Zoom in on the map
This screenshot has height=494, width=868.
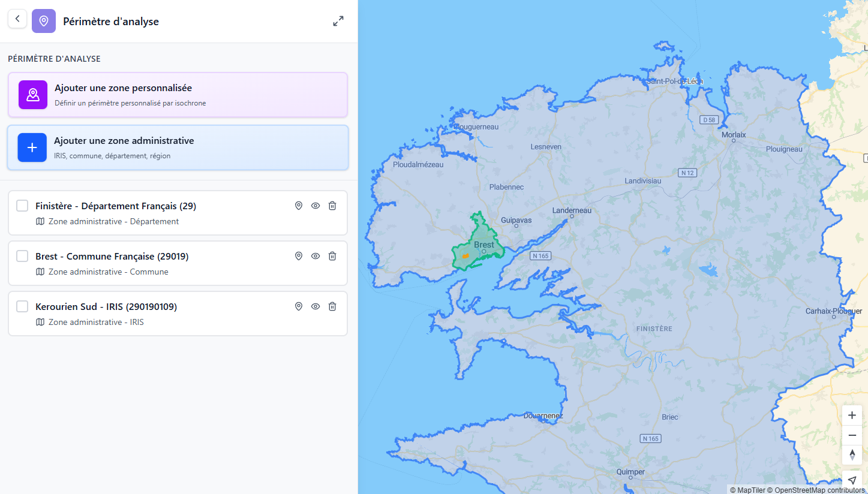pyautogui.click(x=852, y=415)
